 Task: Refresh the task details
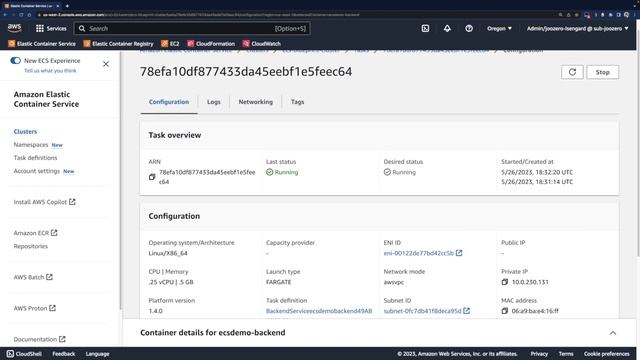click(572, 72)
